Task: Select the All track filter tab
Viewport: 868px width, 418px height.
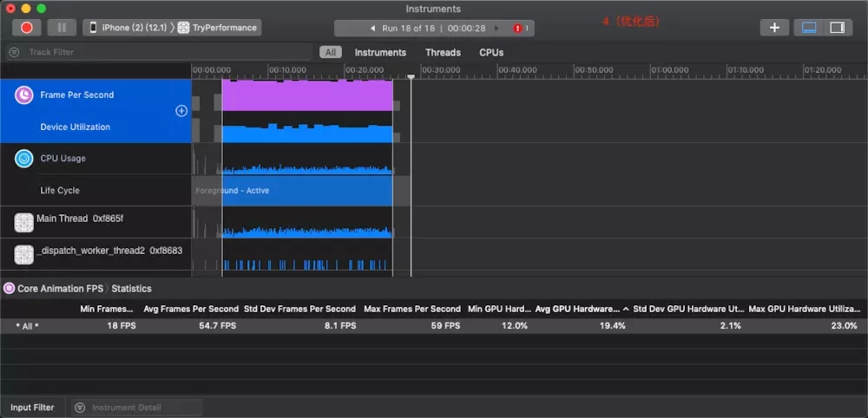Action: pyautogui.click(x=331, y=53)
